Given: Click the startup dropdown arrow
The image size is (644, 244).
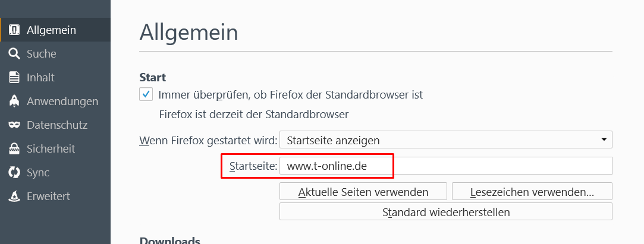Looking at the screenshot, I should 604,140.
